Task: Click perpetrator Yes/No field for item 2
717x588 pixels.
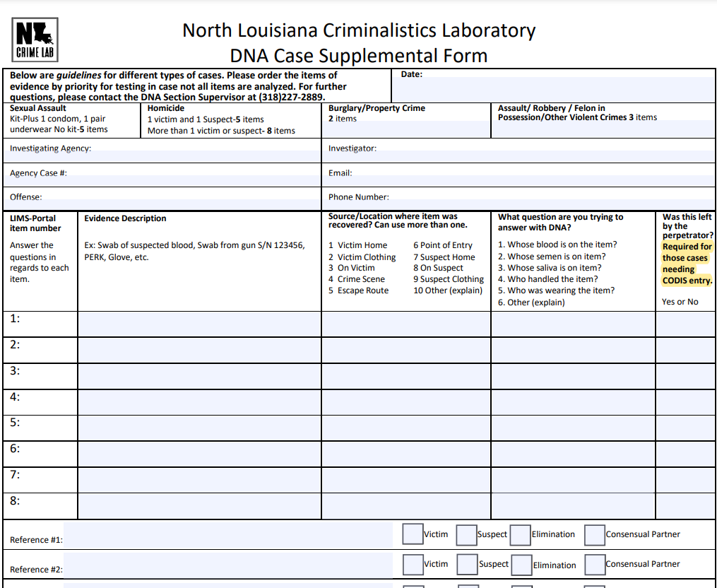Action: pos(685,351)
